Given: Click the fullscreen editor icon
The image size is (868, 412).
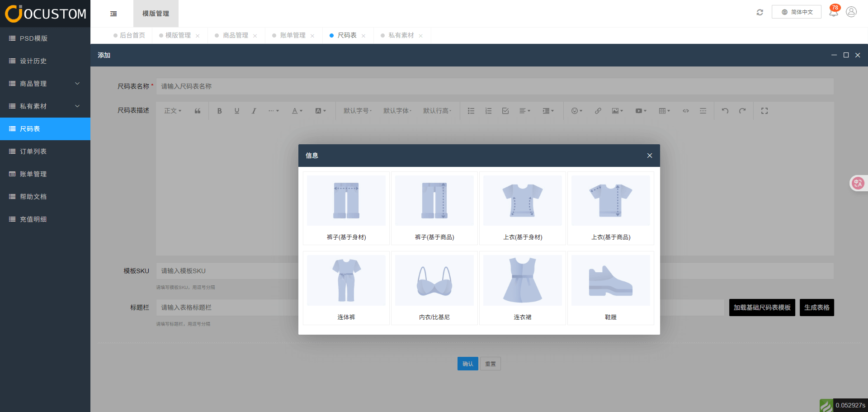Looking at the screenshot, I should point(764,111).
